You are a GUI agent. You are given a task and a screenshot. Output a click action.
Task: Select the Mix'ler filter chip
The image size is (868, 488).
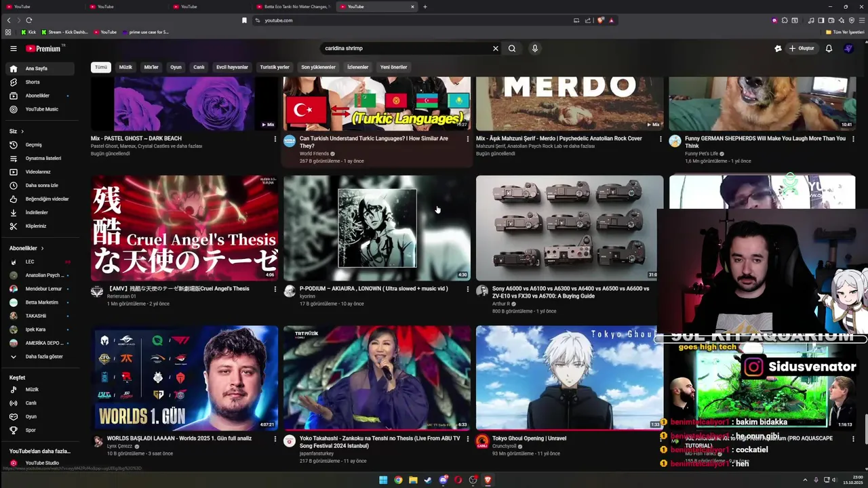151,67
